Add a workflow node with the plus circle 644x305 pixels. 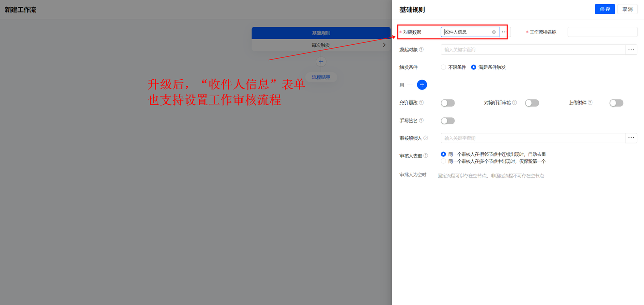pos(321,62)
